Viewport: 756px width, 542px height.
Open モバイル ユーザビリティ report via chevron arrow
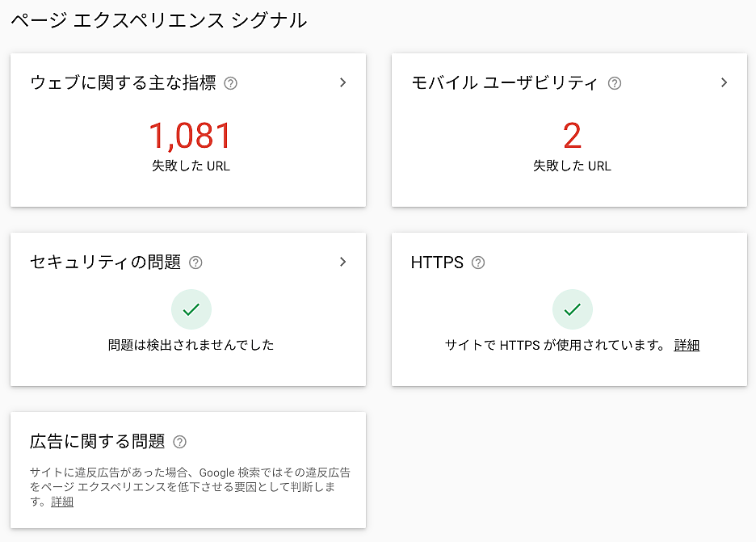[x=724, y=82]
